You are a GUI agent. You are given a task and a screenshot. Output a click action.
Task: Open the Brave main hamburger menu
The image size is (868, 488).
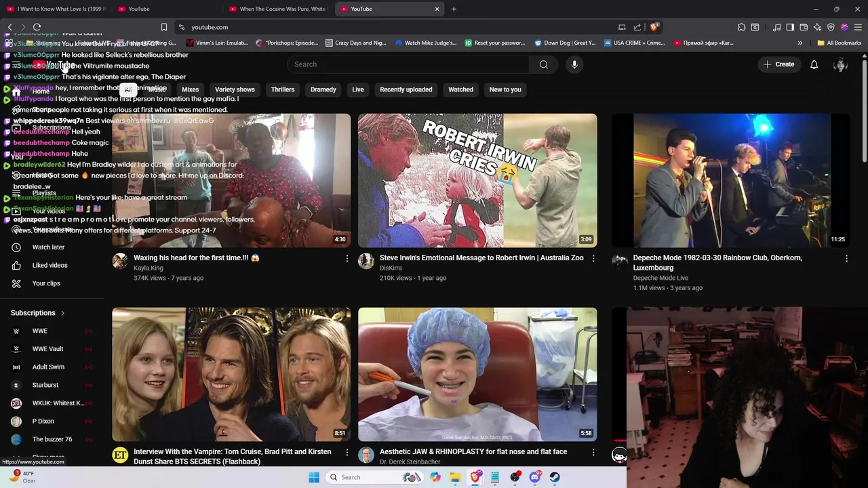click(x=858, y=27)
